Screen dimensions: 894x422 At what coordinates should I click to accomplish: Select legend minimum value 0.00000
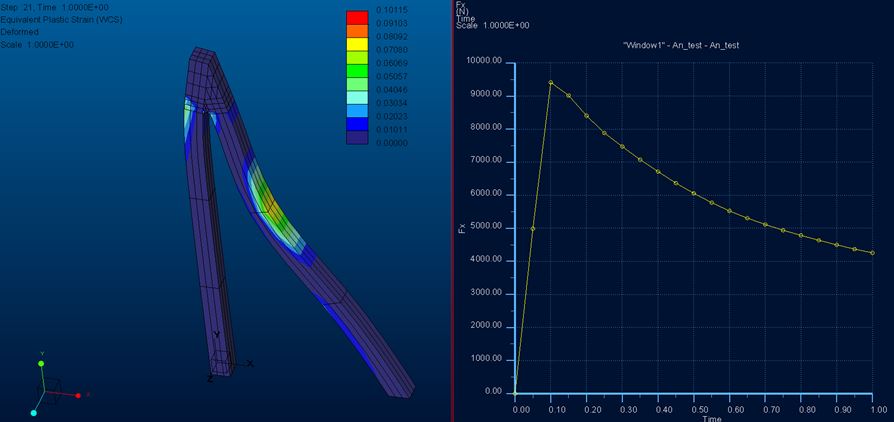pyautogui.click(x=392, y=143)
